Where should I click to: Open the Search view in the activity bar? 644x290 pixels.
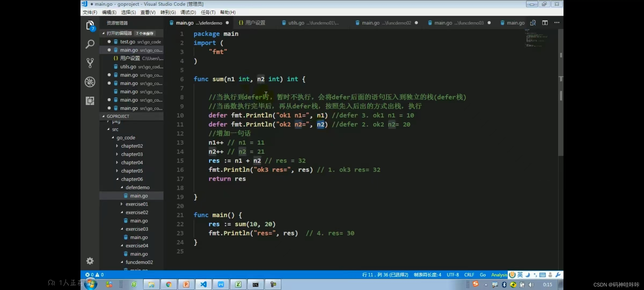point(90,44)
